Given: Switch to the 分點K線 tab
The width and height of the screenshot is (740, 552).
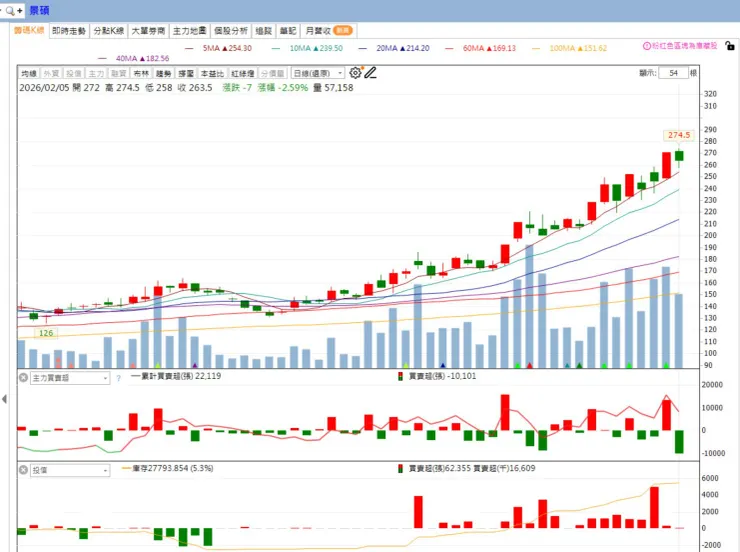Looking at the screenshot, I should click(109, 31).
